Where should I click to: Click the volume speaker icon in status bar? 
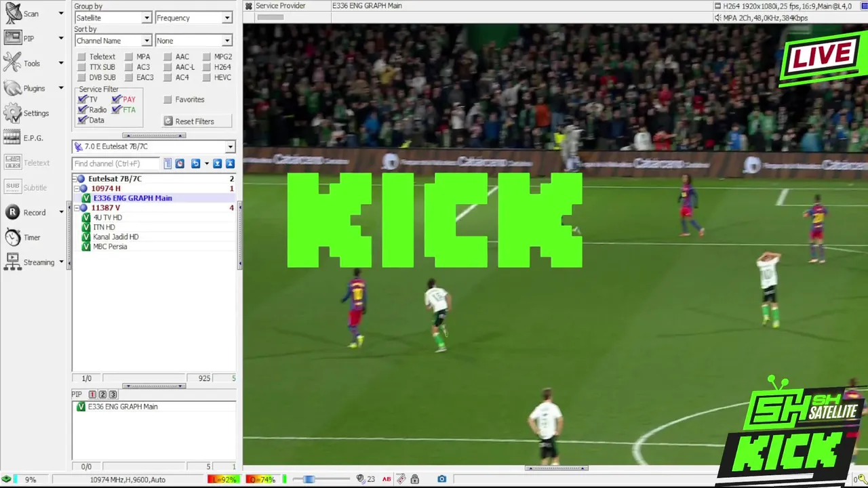pyautogui.click(x=360, y=479)
